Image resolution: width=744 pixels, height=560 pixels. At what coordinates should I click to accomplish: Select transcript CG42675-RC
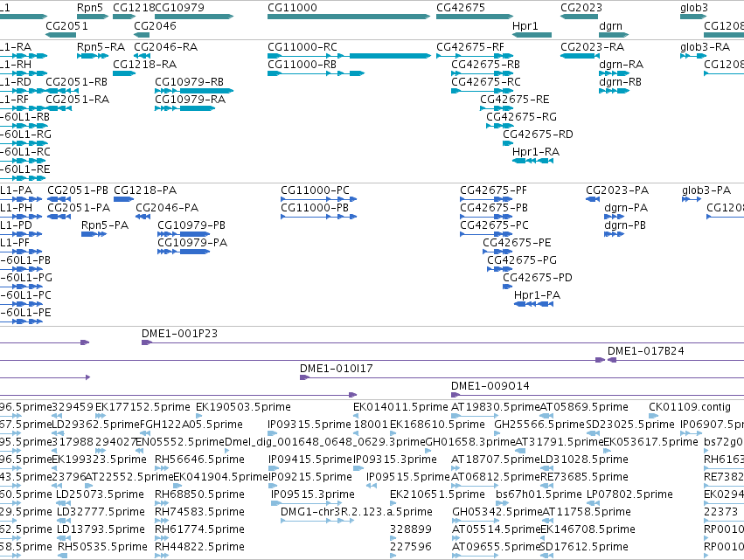click(x=486, y=82)
